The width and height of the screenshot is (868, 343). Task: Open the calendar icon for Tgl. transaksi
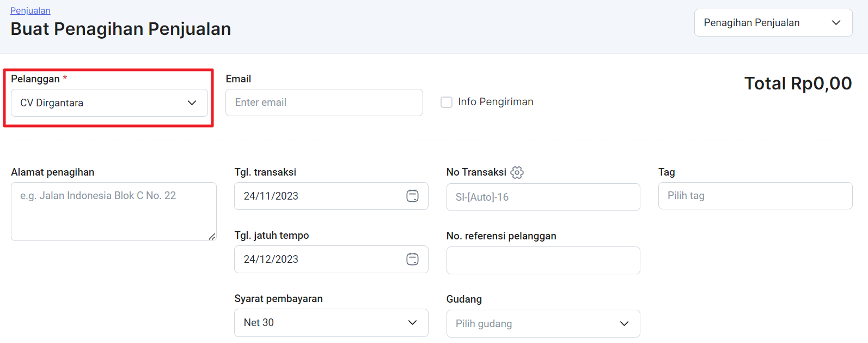(x=412, y=196)
